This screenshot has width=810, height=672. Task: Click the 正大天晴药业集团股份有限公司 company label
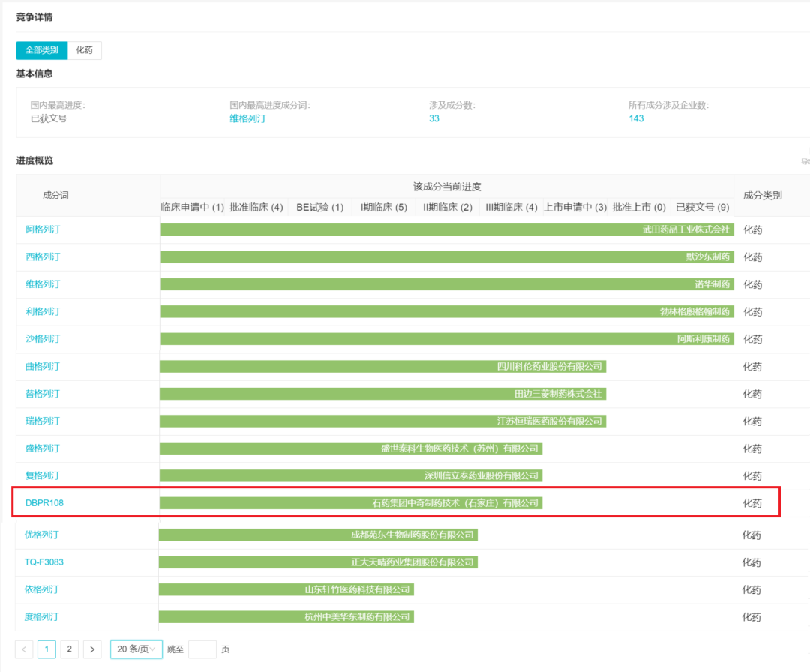(x=412, y=562)
